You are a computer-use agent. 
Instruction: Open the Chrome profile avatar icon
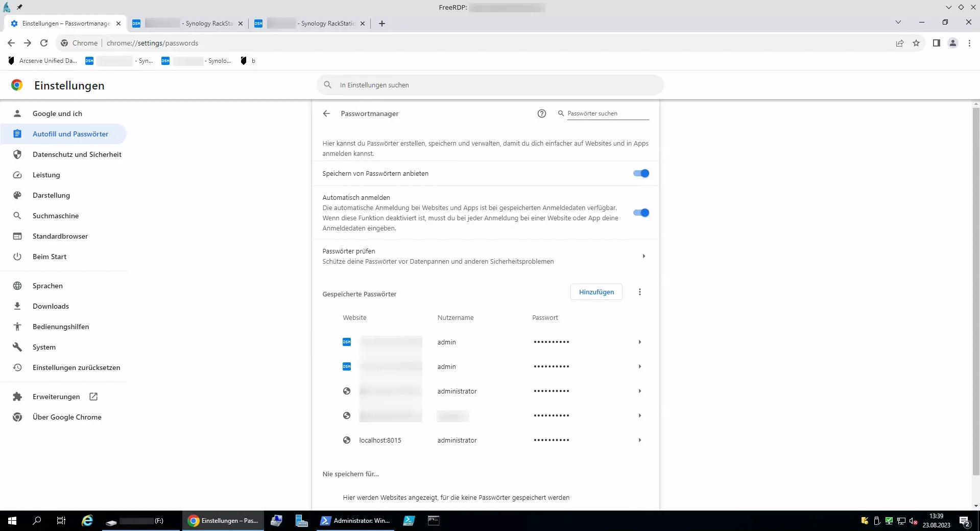coord(952,43)
